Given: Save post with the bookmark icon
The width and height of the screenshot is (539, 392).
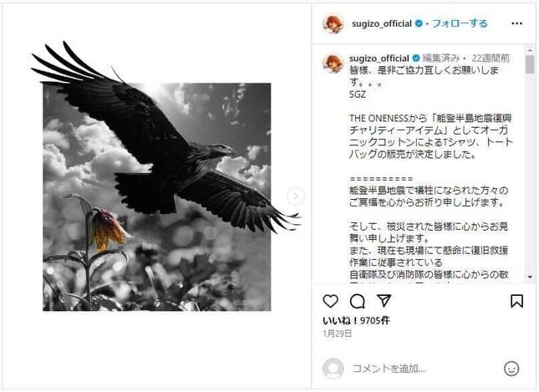Looking at the screenshot, I should coord(516,301).
